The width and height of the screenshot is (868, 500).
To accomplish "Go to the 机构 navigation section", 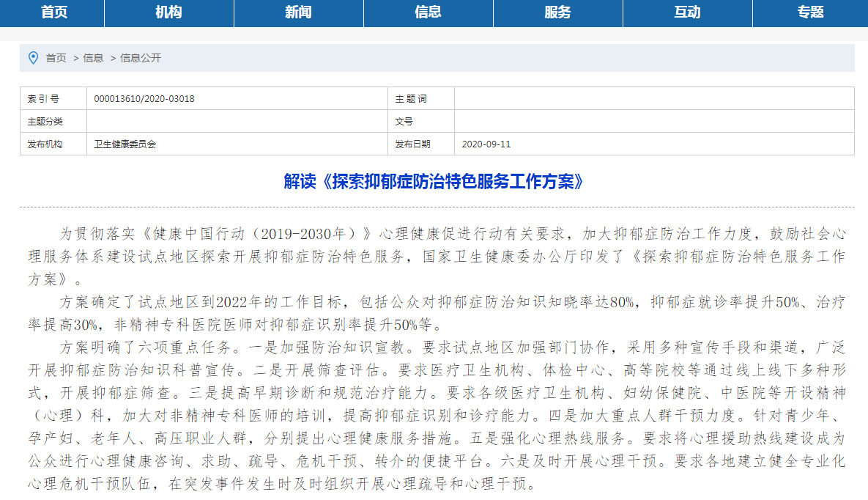I will pyautogui.click(x=168, y=12).
